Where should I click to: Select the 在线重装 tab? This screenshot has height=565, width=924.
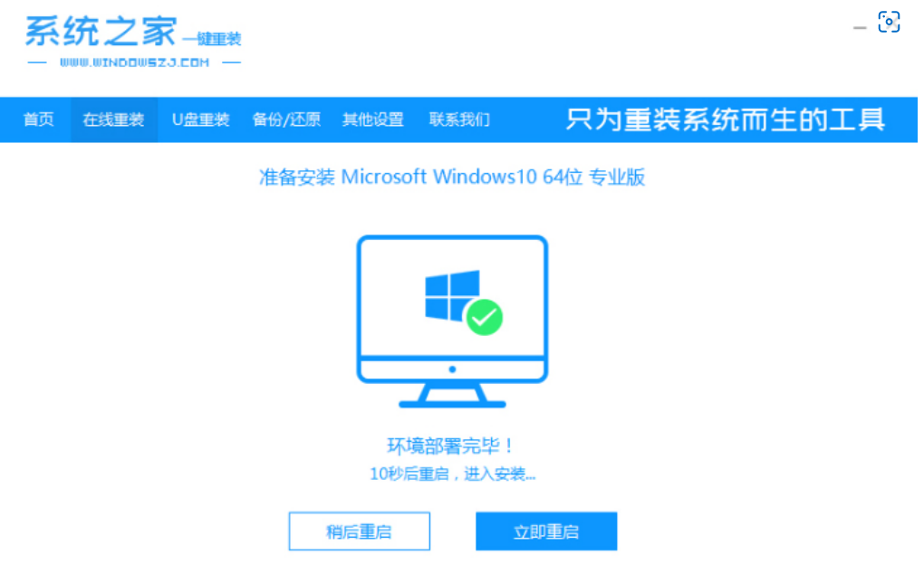114,120
